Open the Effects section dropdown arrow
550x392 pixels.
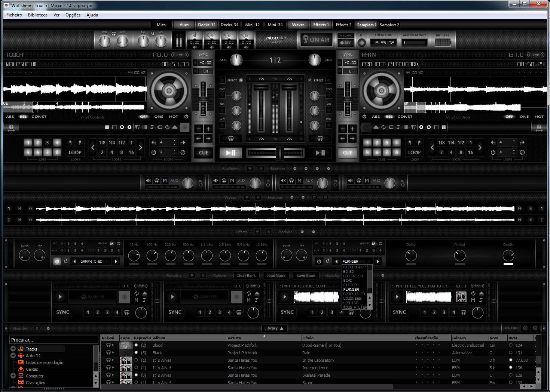tap(257, 232)
